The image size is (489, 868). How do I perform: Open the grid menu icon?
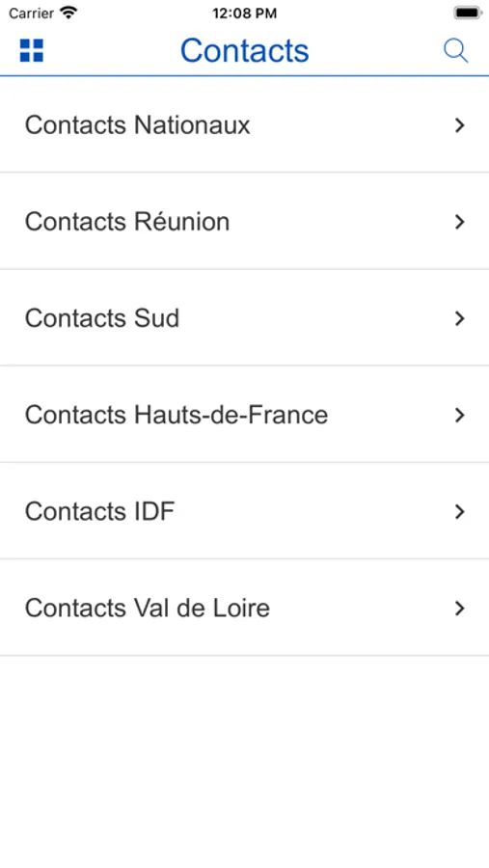pos(32,50)
